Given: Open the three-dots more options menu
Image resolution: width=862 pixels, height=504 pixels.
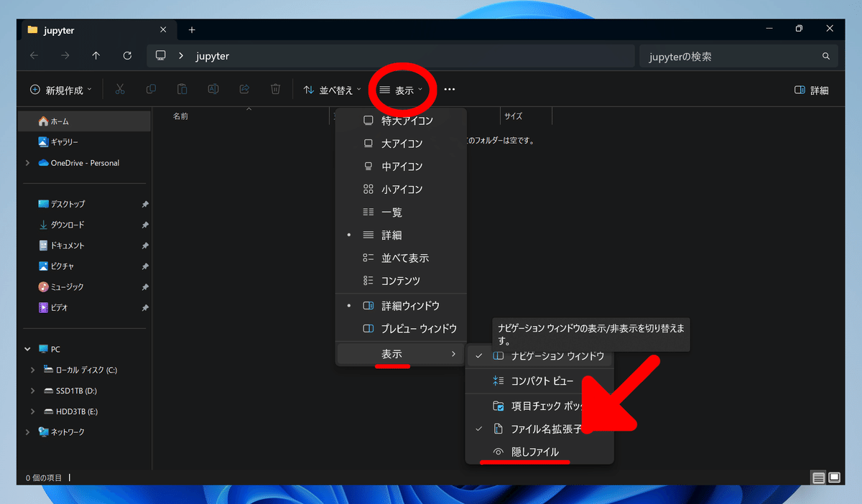Looking at the screenshot, I should pos(450,90).
